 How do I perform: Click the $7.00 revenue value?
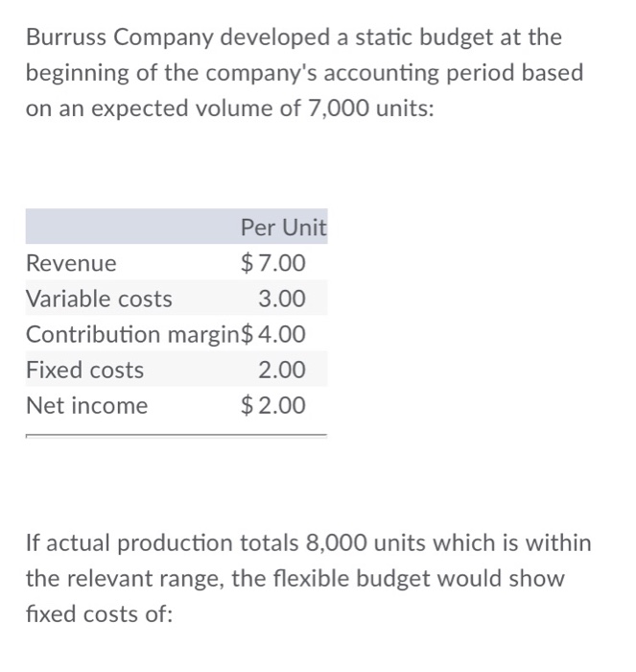pos(272,263)
